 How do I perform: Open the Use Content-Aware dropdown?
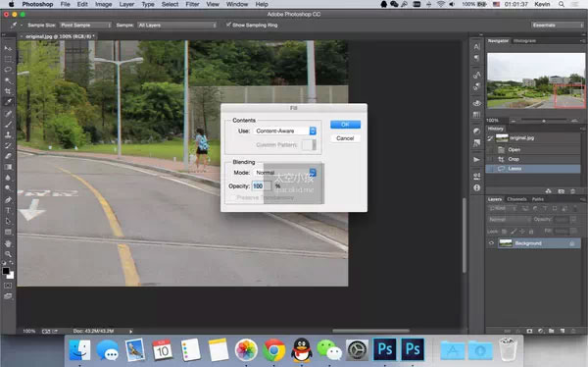(285, 131)
